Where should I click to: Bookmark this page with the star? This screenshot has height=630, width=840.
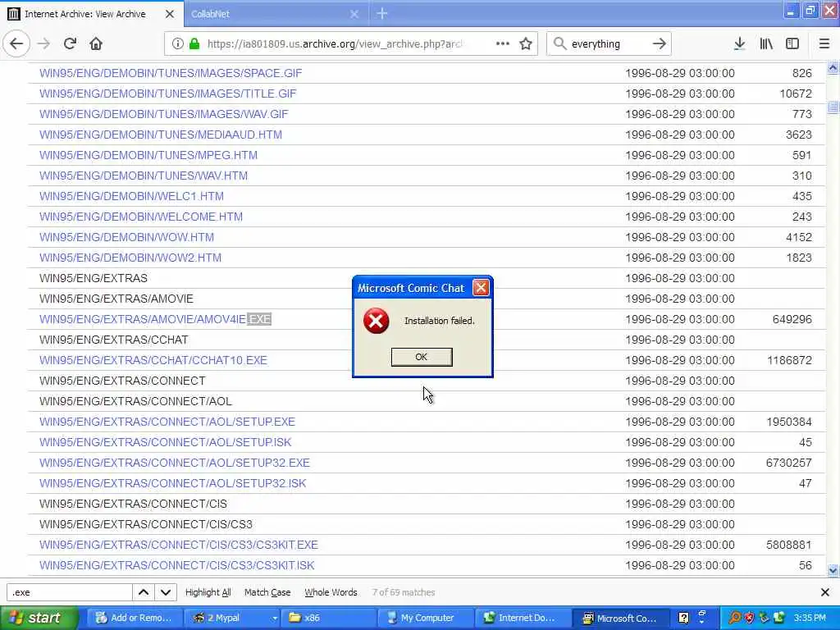coord(526,44)
